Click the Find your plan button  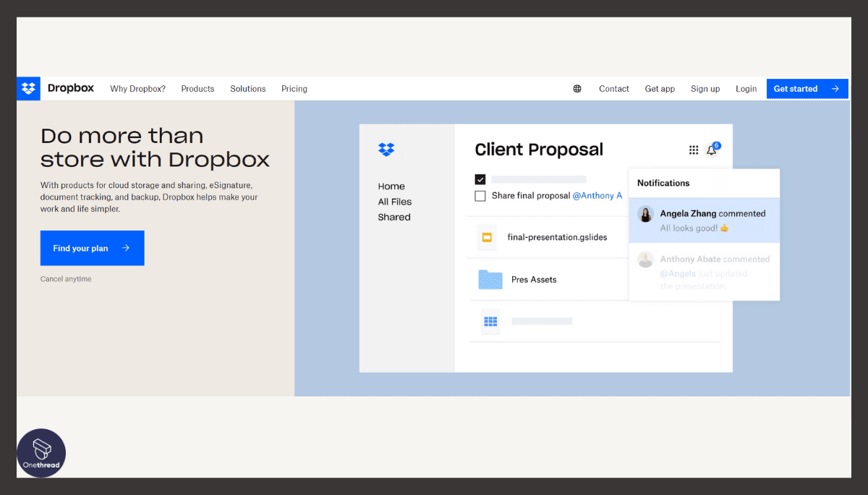tap(92, 248)
